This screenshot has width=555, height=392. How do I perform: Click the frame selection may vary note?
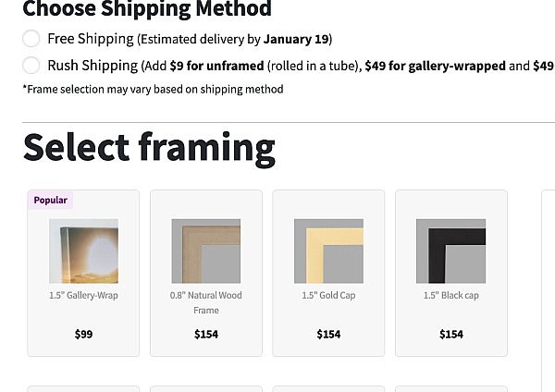153,90
